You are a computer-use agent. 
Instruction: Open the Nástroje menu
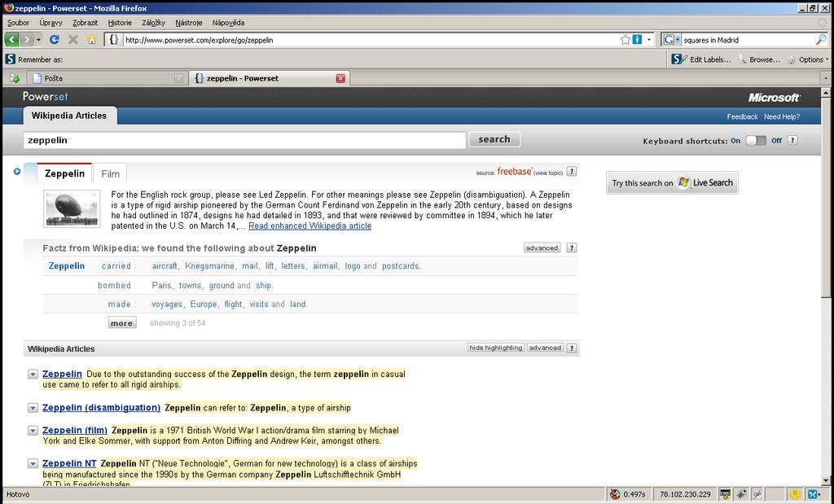[x=189, y=23]
